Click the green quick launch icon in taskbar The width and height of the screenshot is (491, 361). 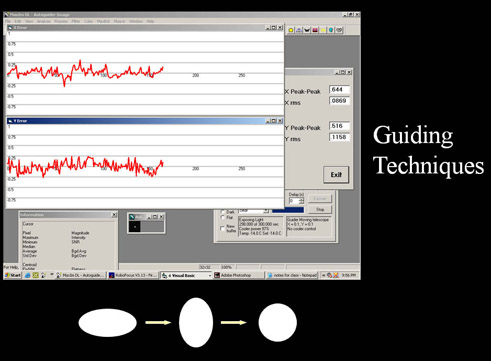(x=35, y=275)
